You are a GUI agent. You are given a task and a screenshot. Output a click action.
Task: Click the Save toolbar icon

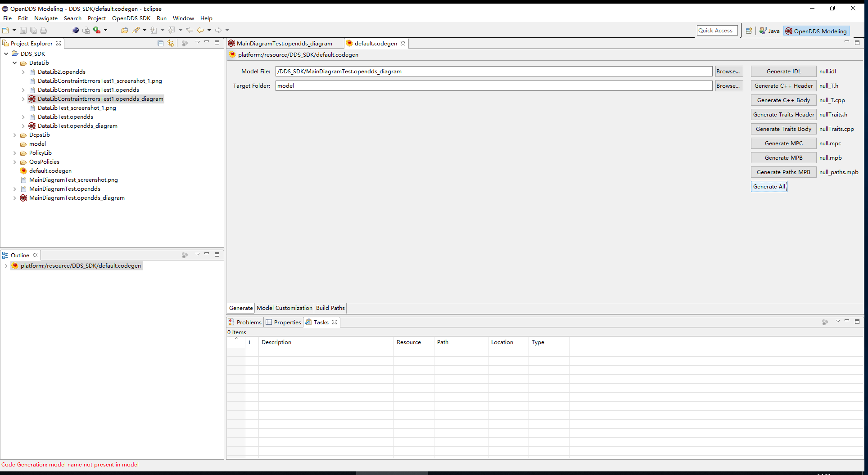click(23, 30)
